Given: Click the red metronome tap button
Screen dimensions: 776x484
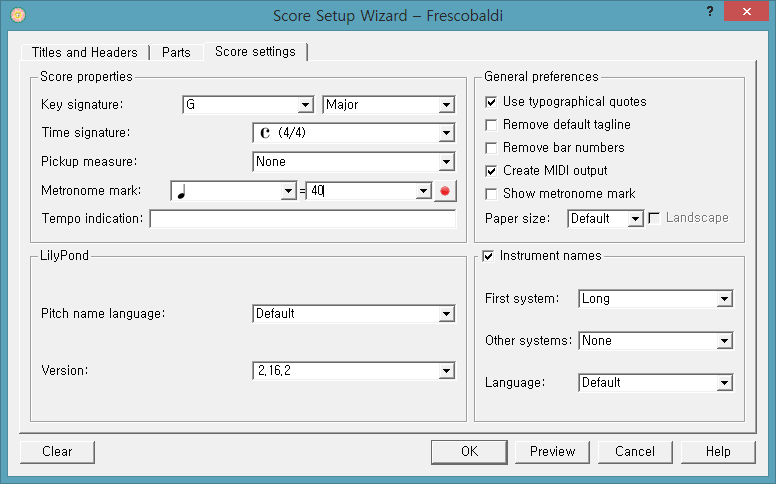Looking at the screenshot, I should pos(445,191).
